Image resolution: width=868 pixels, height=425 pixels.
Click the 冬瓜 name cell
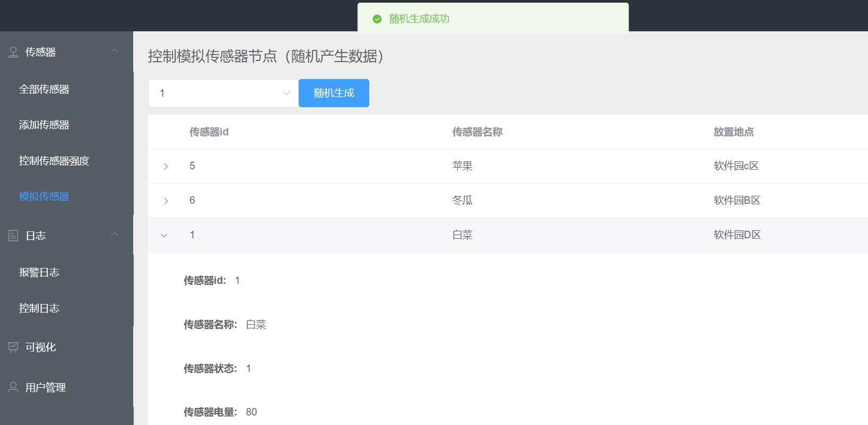tap(462, 200)
